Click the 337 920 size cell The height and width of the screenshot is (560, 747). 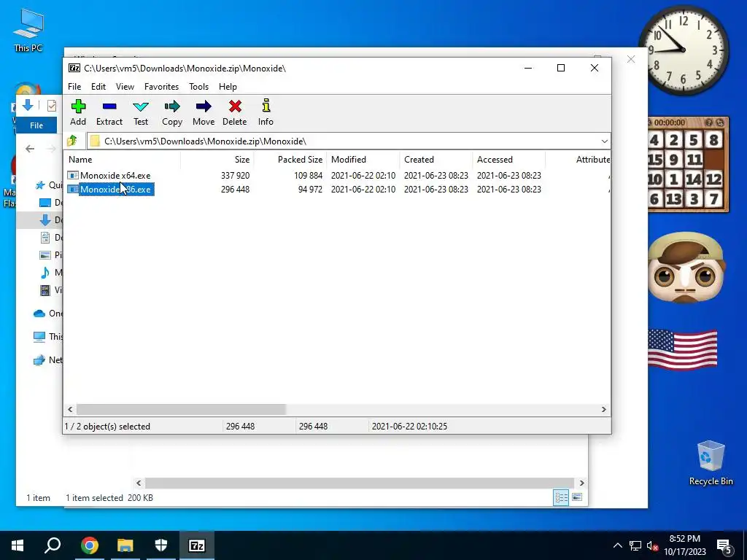click(236, 175)
